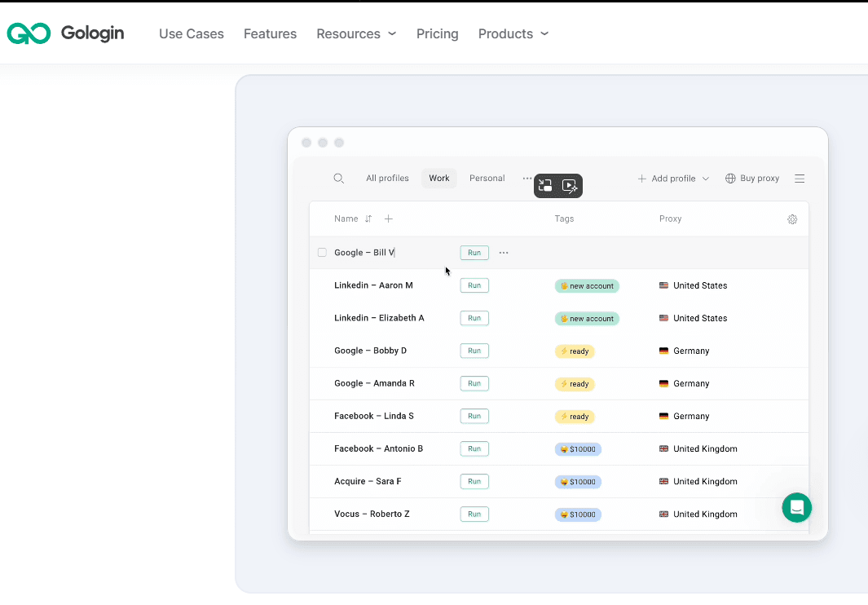Screen dimensions: 868x605
Task: Click the search magnifier icon
Action: (339, 179)
